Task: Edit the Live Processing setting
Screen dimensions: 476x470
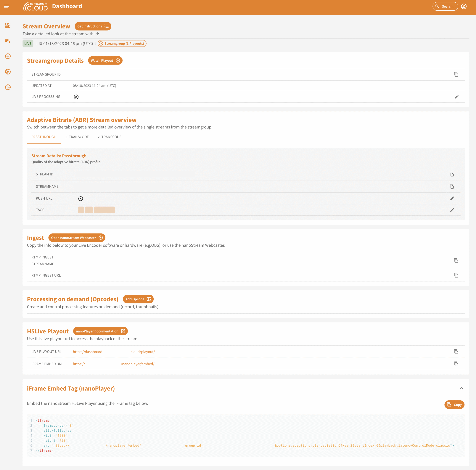Action: [456, 97]
